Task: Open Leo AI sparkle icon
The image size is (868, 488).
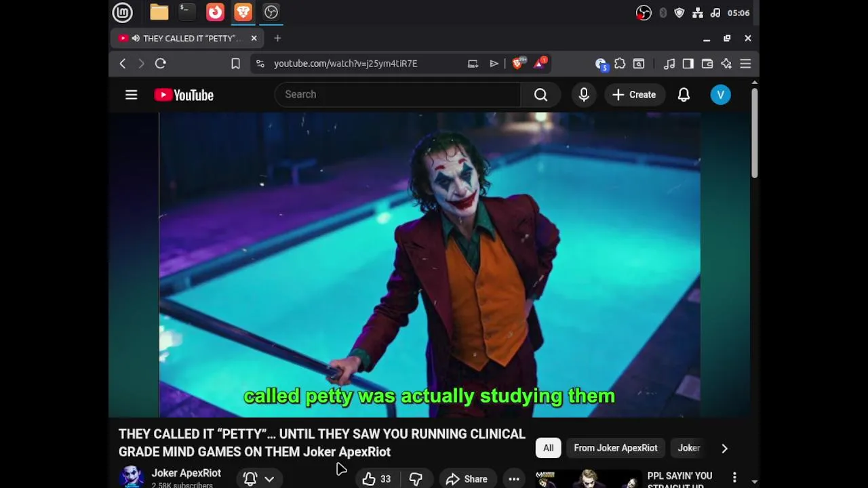Action: click(726, 64)
